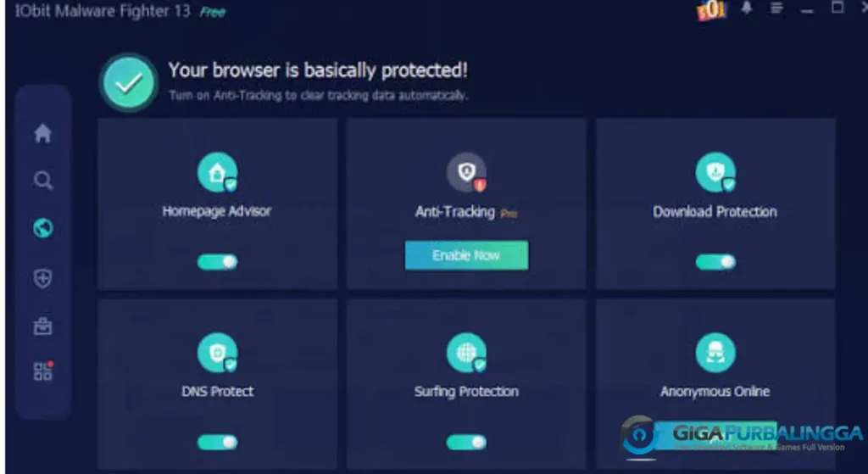Screen dimensions: 868x474
Task: Open the Scan magnifier sidebar icon
Action: pyautogui.click(x=42, y=181)
